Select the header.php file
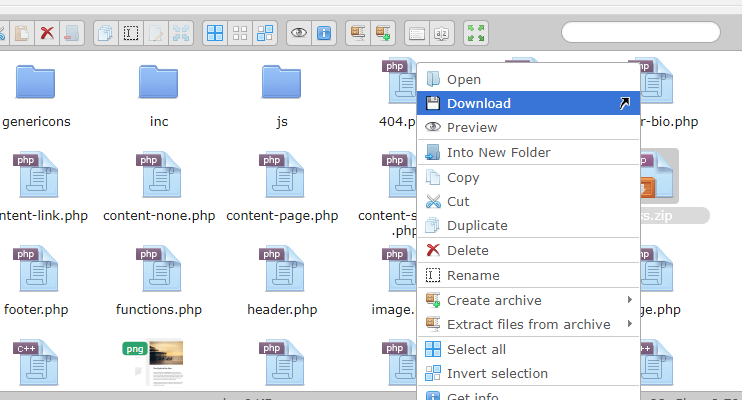Image resolution: width=742 pixels, height=400 pixels. (282, 268)
